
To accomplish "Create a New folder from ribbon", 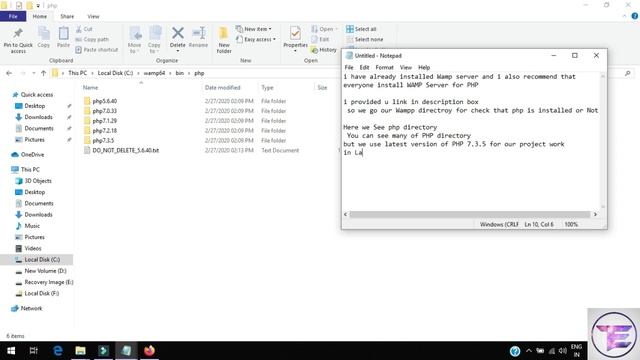I will point(224,40).
